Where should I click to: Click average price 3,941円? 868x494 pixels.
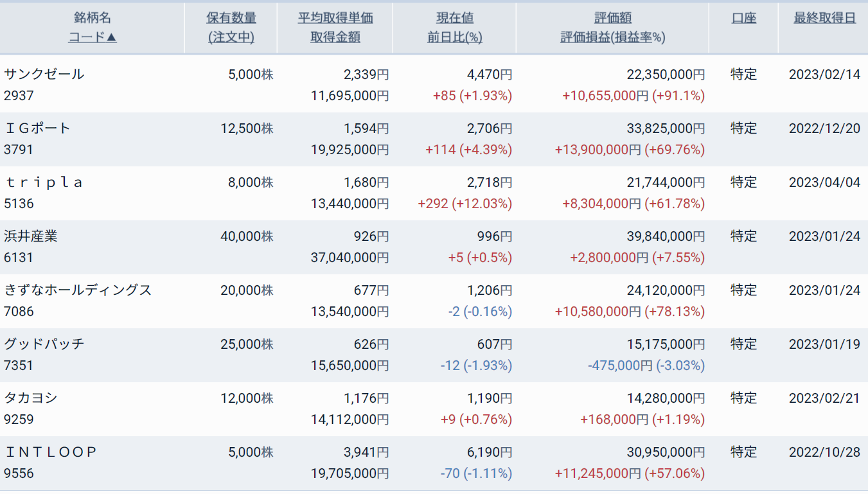(x=366, y=452)
